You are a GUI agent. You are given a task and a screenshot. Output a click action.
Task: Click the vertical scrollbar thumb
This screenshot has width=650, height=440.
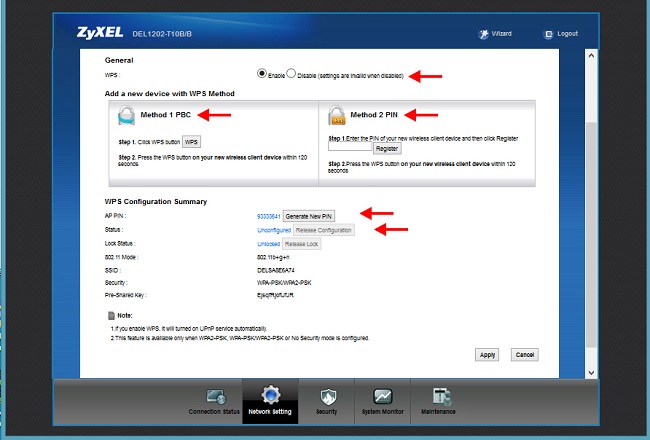[592, 235]
